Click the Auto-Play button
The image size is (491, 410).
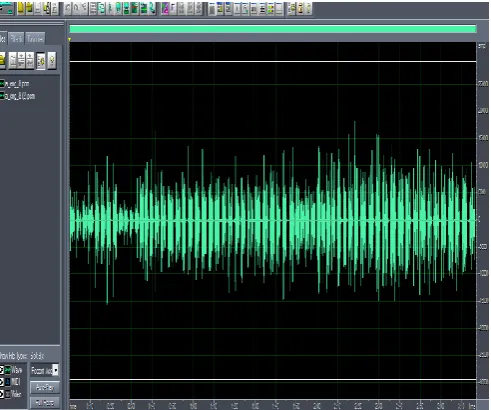(45, 388)
